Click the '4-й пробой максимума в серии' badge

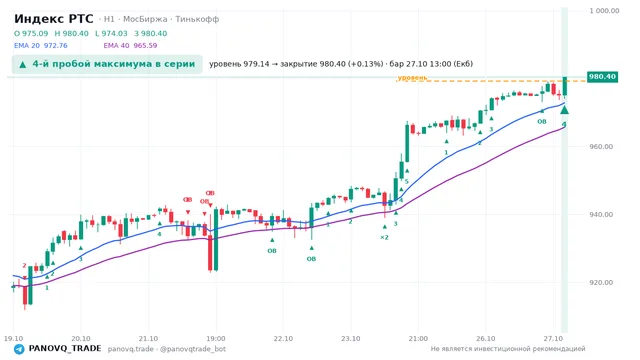click(107, 64)
